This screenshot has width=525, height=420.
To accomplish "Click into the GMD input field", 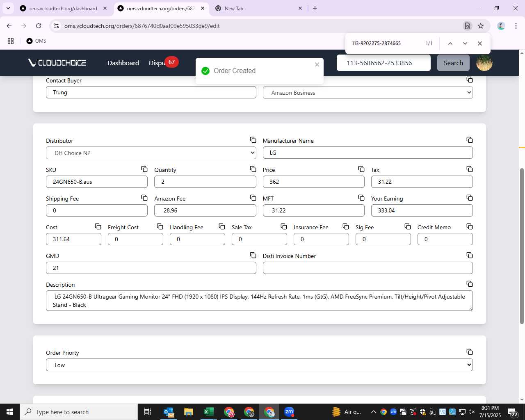I will pyautogui.click(x=151, y=268).
